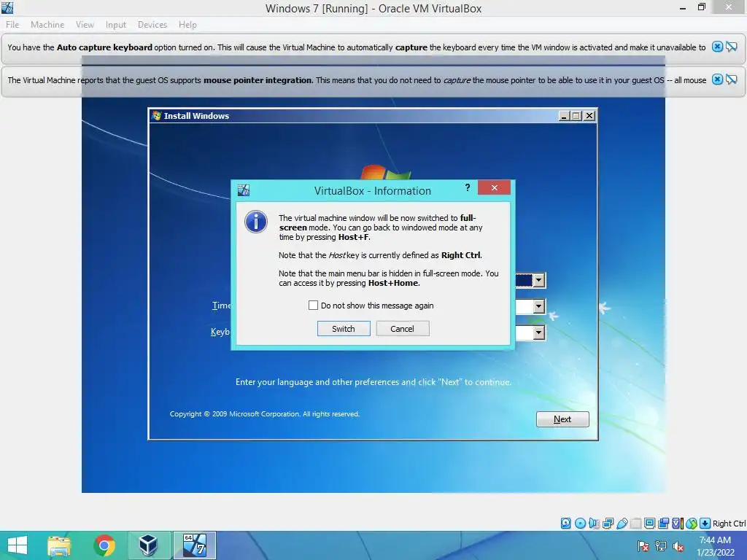Open the Help menu
Image resolution: width=747 pixels, height=560 pixels.
click(187, 25)
